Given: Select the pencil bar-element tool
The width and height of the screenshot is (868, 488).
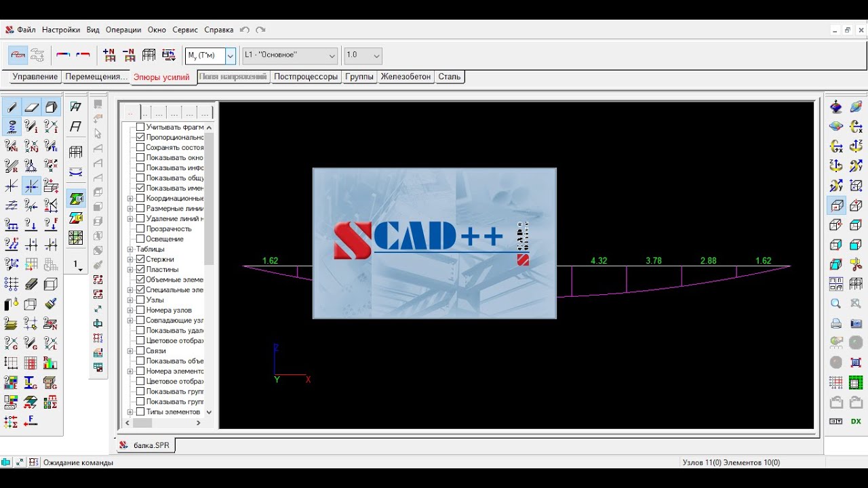Looking at the screenshot, I should (x=12, y=107).
